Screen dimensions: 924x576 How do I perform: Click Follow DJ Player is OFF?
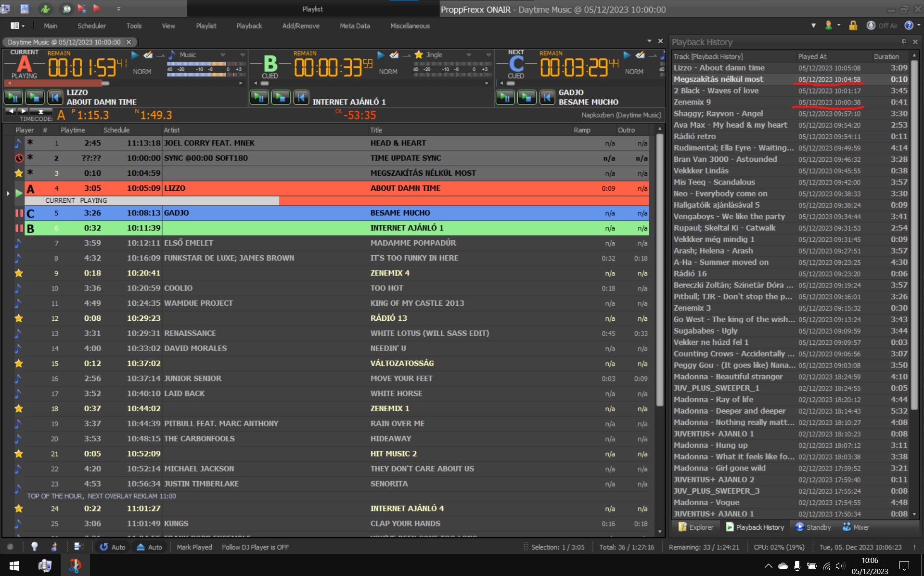255,547
